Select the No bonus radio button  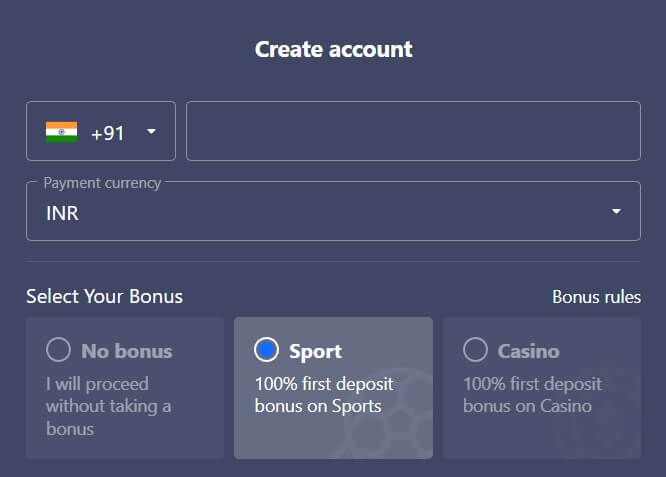pyautogui.click(x=58, y=350)
